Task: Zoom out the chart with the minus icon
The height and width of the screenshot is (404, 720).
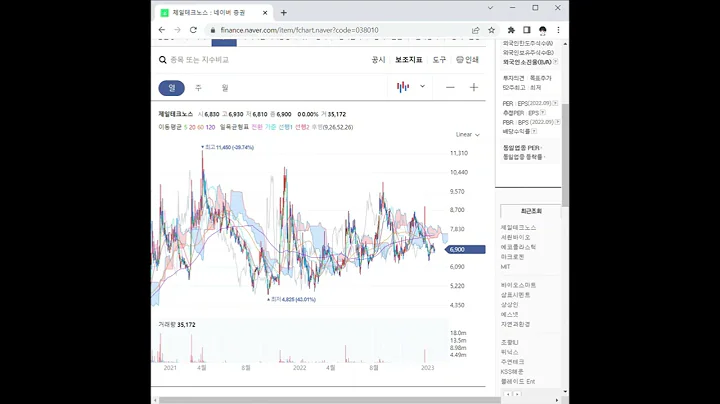Action: [x=450, y=87]
